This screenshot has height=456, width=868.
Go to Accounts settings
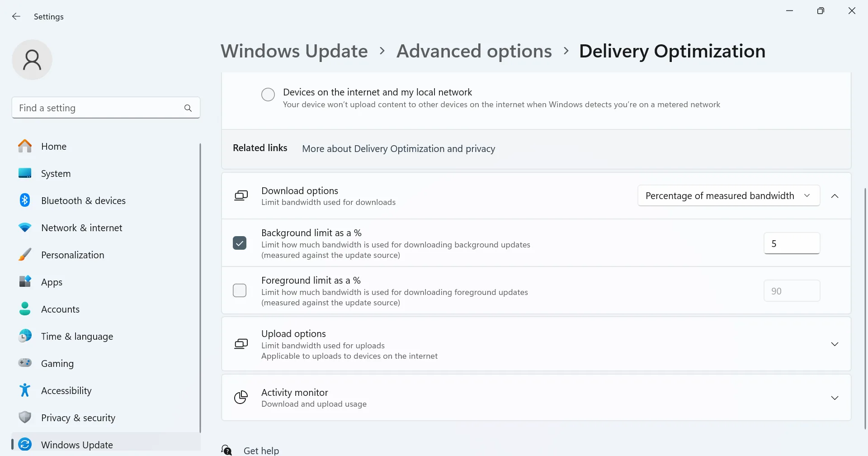106,309
